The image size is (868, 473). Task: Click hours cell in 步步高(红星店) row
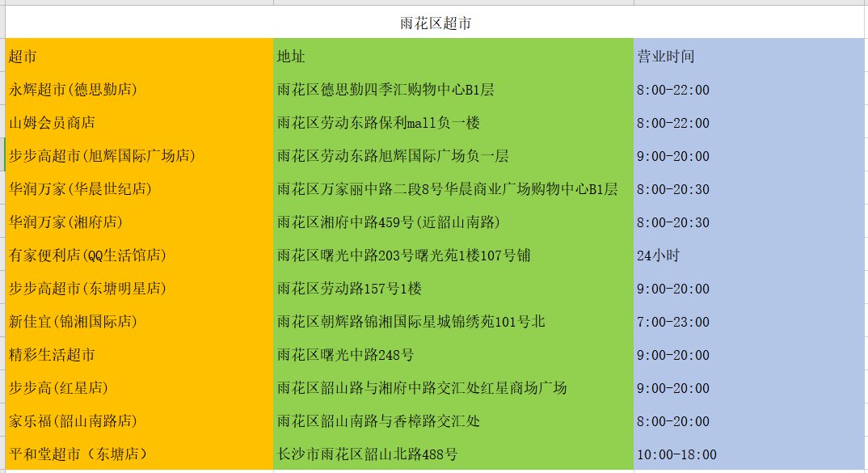[x=749, y=388]
